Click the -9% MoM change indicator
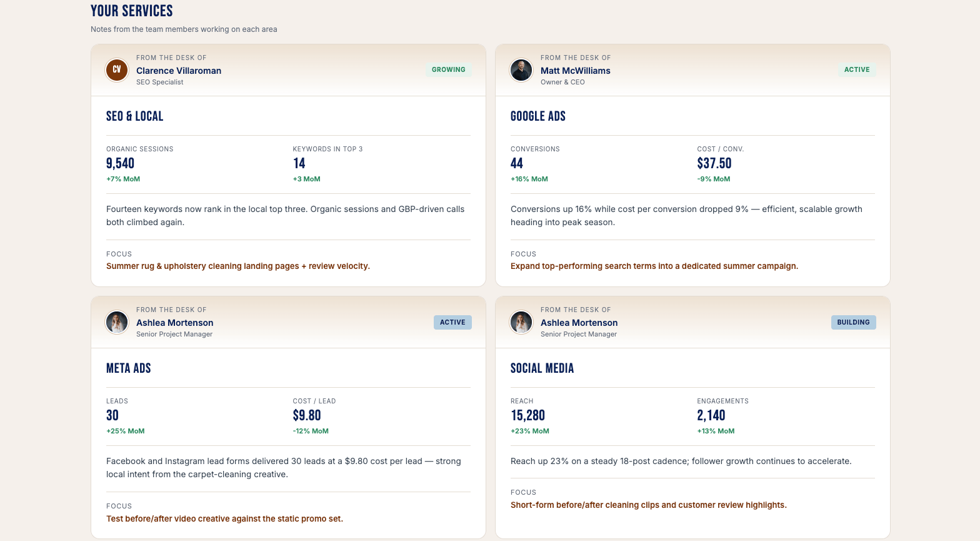Screen dimensions: 980x541 tap(714, 179)
